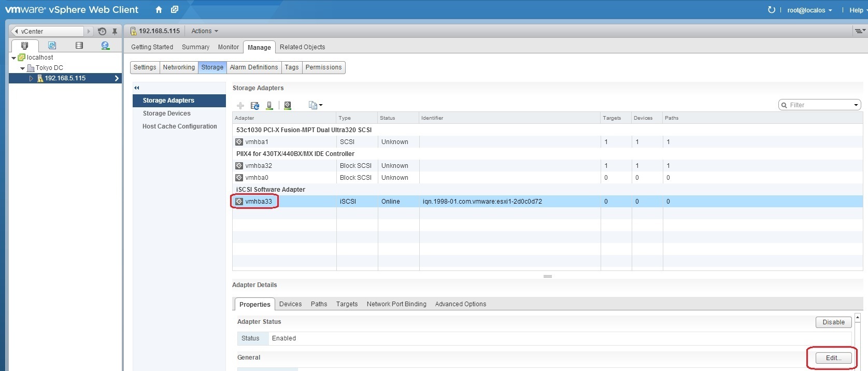
Task: Open the Related Objects tab
Action: [x=302, y=47]
